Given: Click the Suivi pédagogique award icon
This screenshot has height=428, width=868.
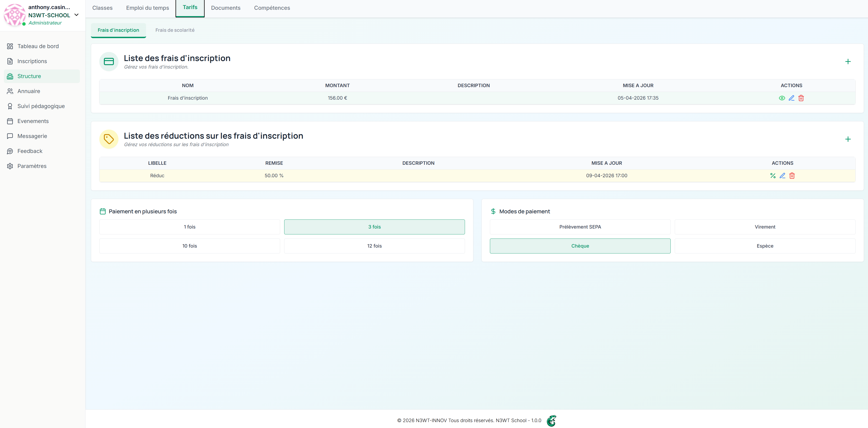Looking at the screenshot, I should (10, 106).
